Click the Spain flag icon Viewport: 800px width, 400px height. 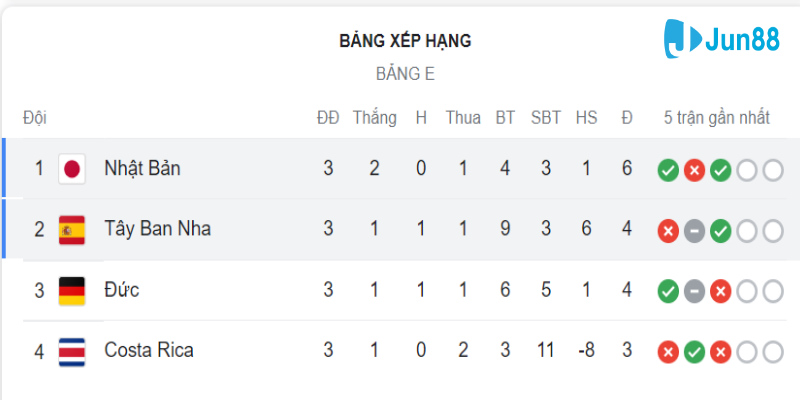[72, 229]
